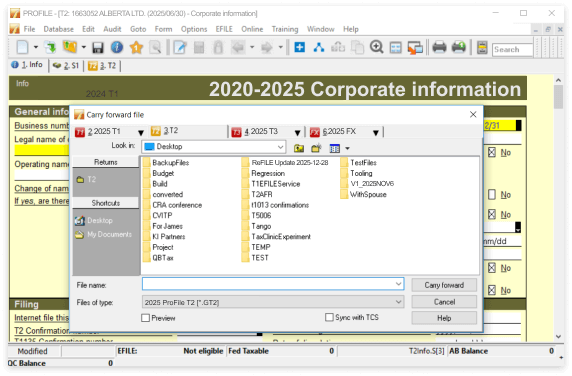
Task: Click the orange star favourites icon
Action: [136, 47]
